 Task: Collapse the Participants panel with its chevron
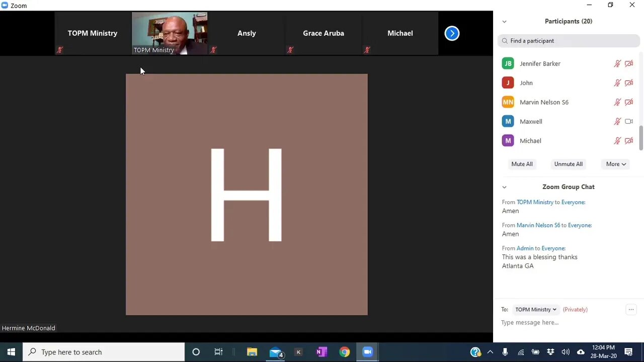[504, 22]
